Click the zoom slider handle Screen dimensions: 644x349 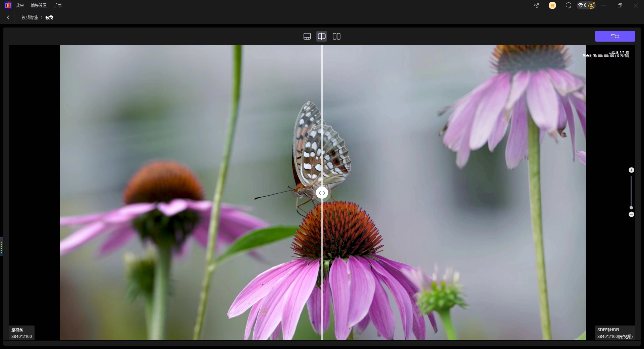631,208
